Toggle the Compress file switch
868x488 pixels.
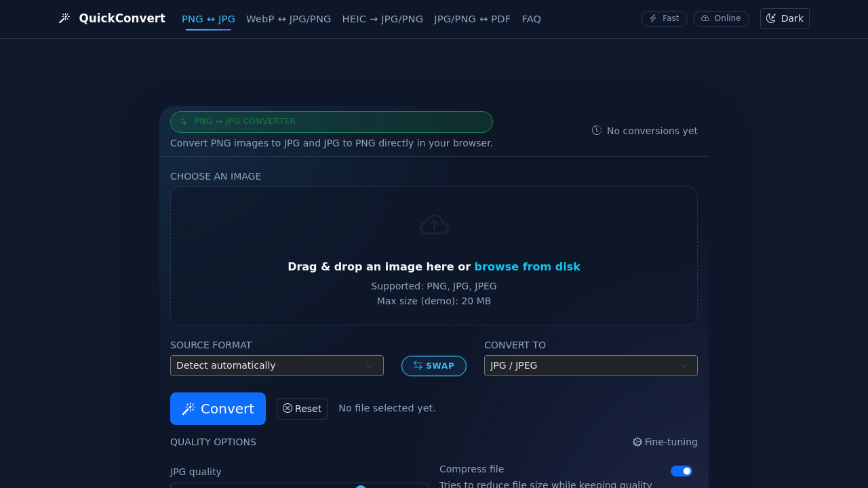click(681, 470)
